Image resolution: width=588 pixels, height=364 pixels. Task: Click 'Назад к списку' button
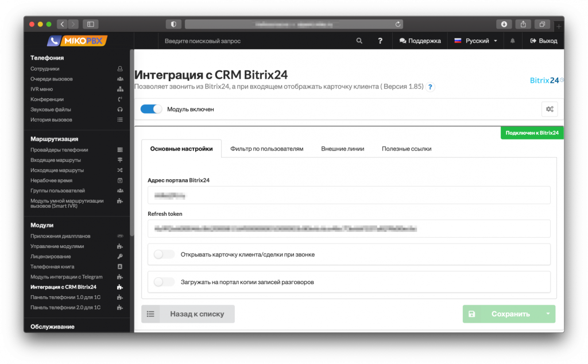(188, 314)
